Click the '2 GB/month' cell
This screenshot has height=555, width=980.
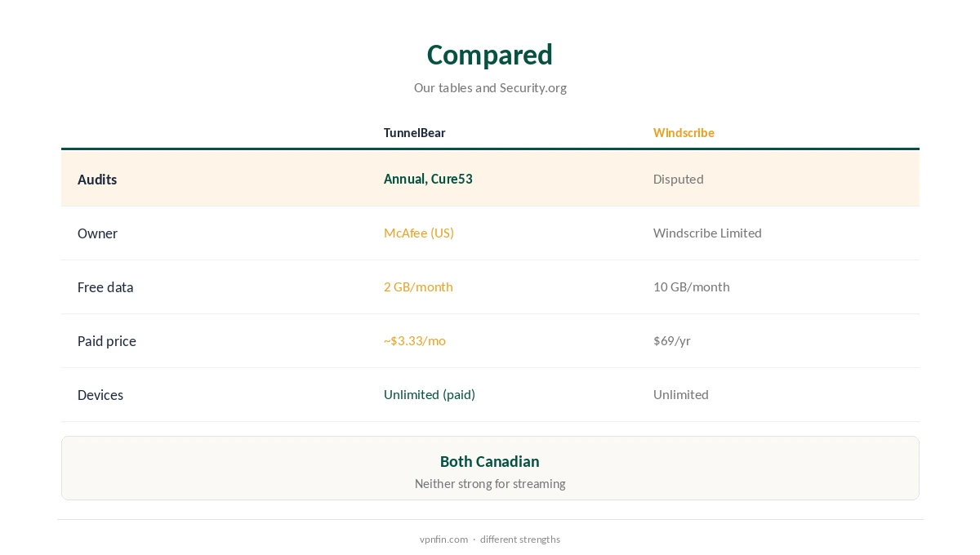418,286
